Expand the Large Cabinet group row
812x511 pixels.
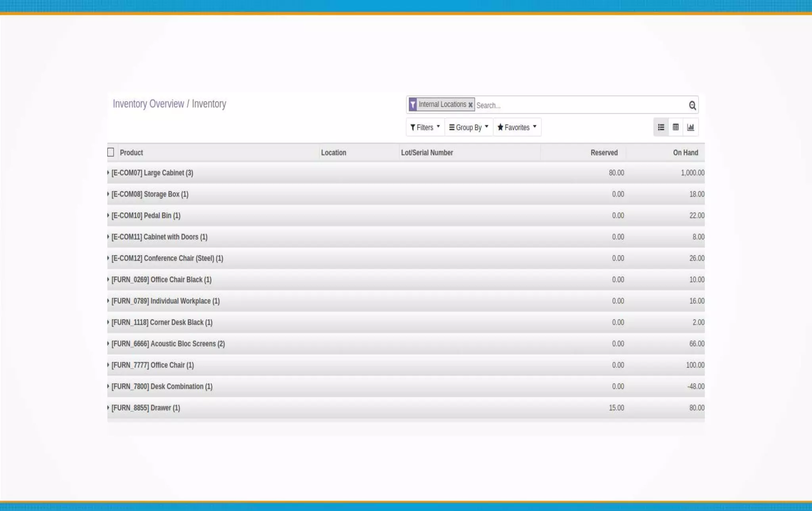[152, 173]
